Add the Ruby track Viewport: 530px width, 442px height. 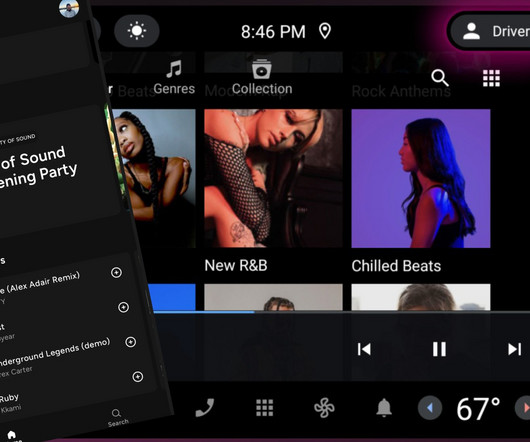pos(138,376)
